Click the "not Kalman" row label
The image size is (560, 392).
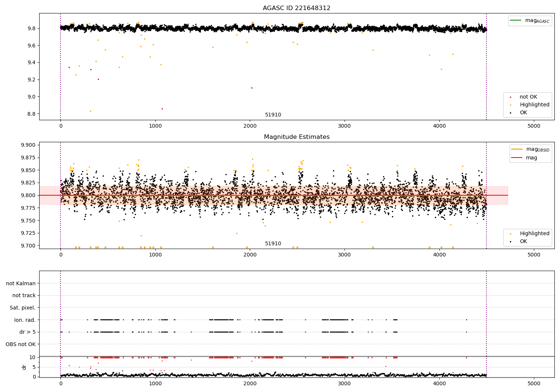(x=21, y=283)
